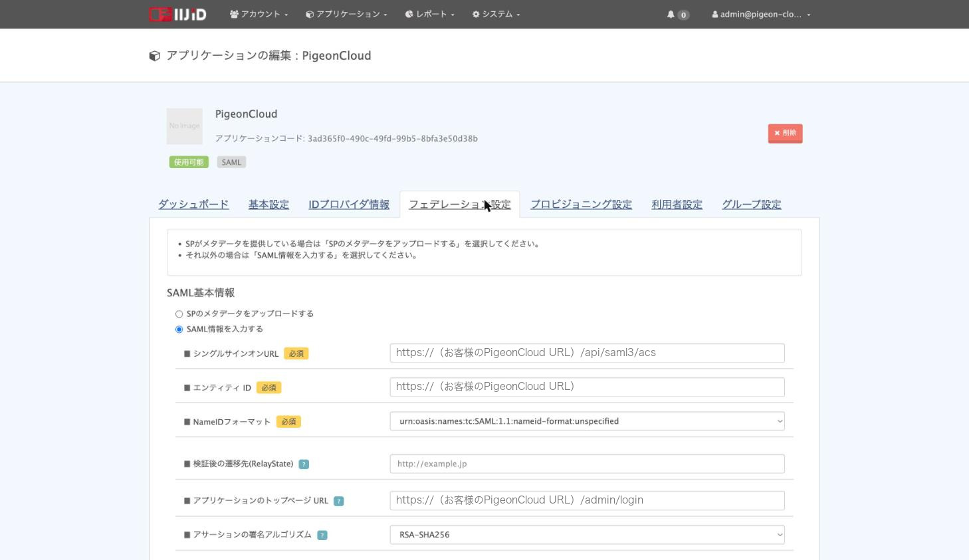The height and width of the screenshot is (560, 969).
Task: Click the cube icon beside the page title
Action: [155, 56]
